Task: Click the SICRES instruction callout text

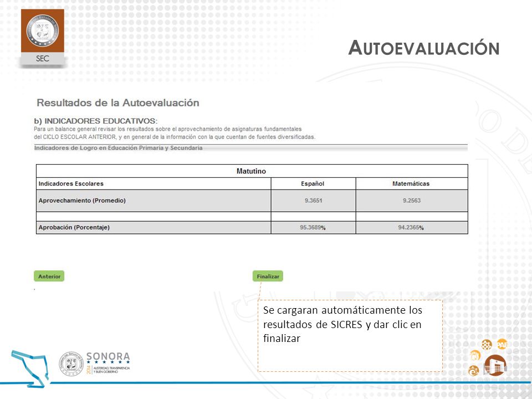Action: click(x=342, y=324)
